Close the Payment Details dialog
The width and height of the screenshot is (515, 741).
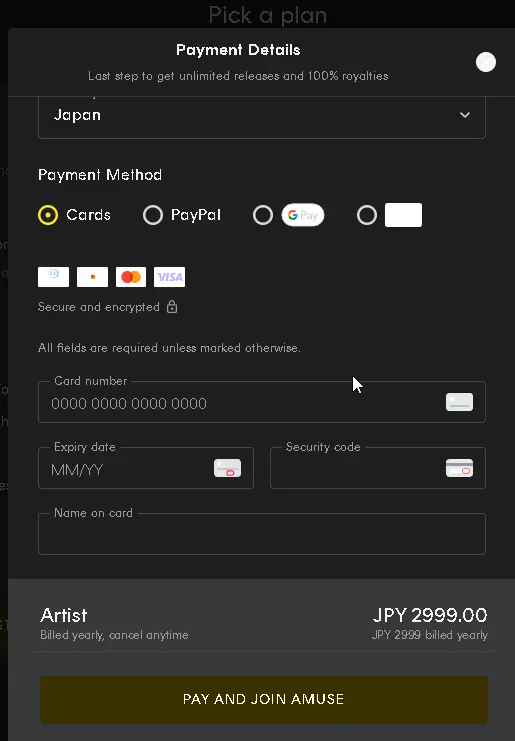pos(486,62)
